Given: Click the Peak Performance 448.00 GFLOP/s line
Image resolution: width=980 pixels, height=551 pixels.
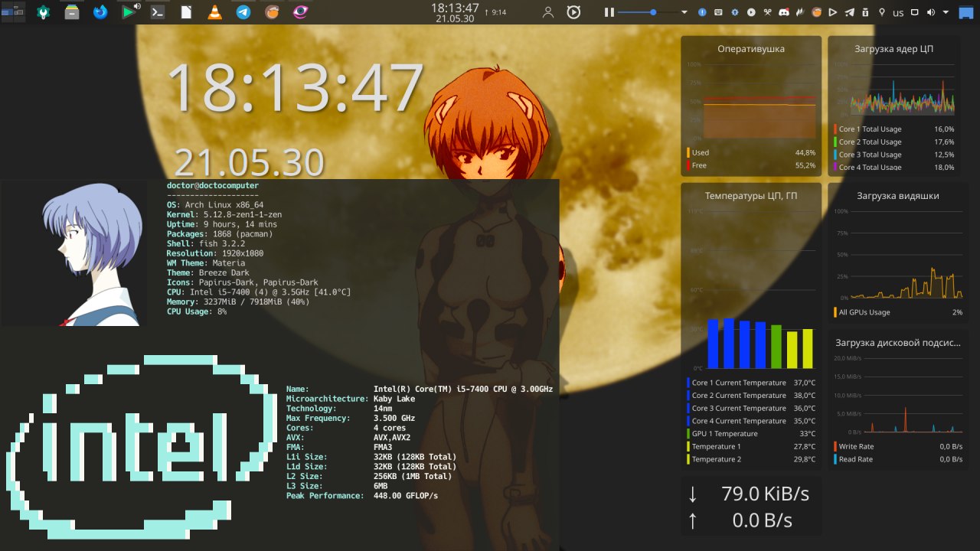Looking at the screenshot, I should coord(362,496).
